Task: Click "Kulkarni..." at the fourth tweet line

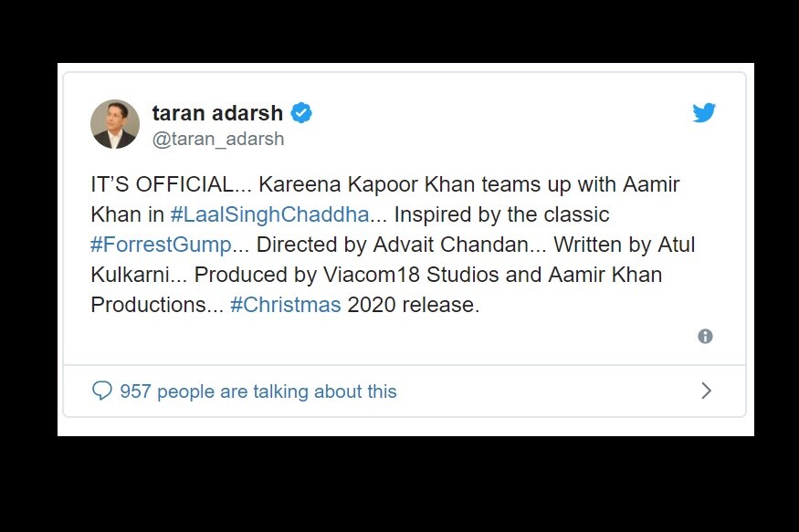Action: (139, 275)
